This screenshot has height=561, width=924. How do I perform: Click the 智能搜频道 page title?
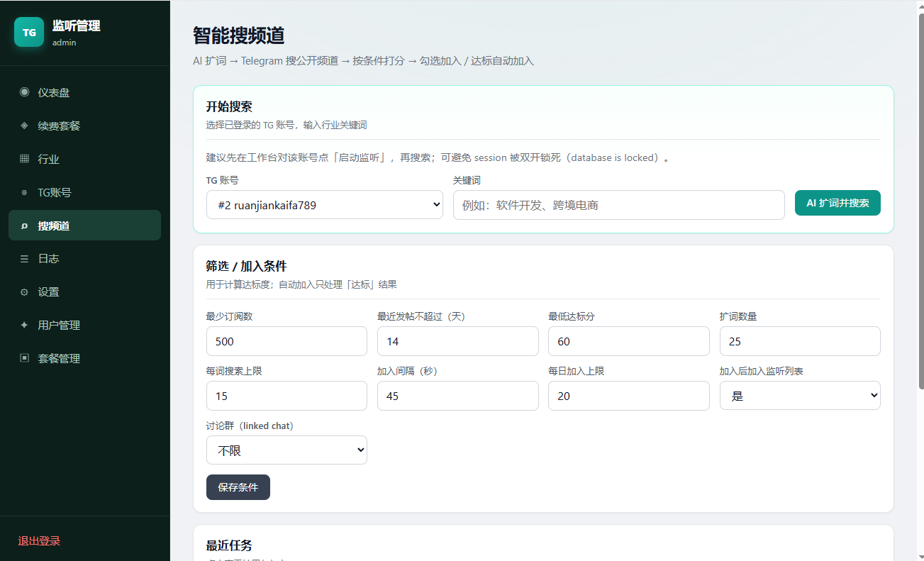(x=239, y=35)
